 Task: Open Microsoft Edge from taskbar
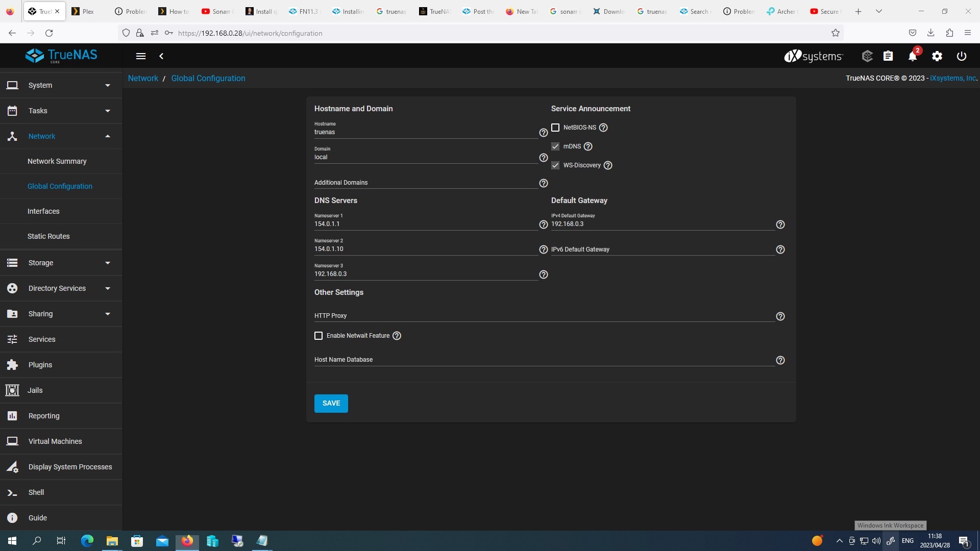(x=87, y=541)
